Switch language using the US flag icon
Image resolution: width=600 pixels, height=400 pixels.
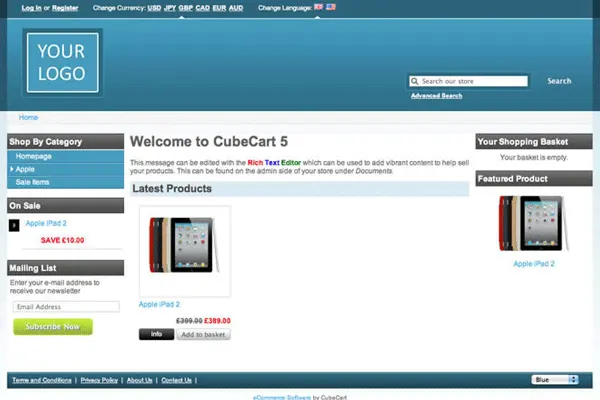(x=331, y=7)
